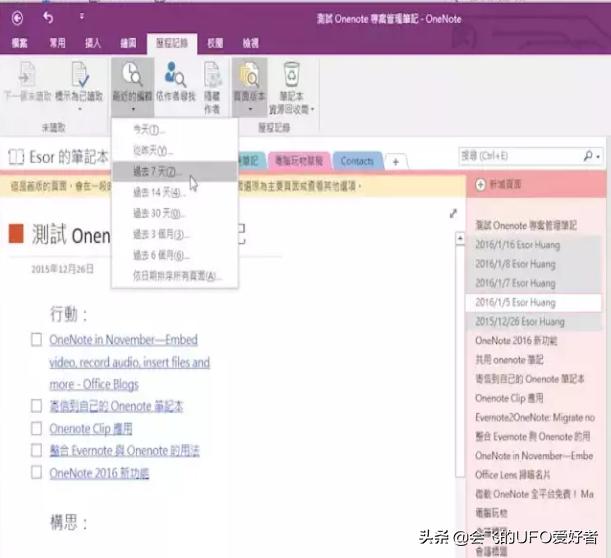Check the OneNote in November checkbox

(x=36, y=339)
